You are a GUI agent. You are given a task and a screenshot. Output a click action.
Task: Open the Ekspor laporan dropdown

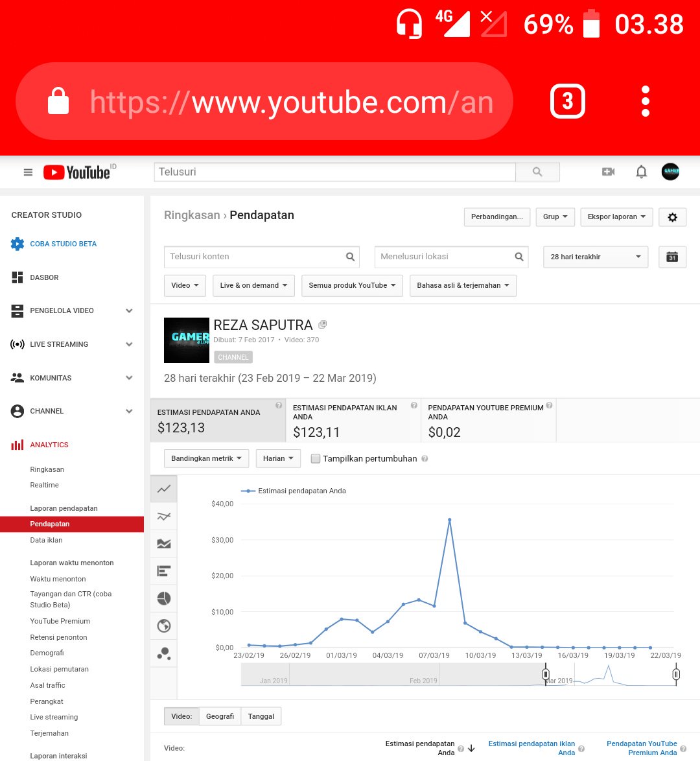pyautogui.click(x=616, y=217)
